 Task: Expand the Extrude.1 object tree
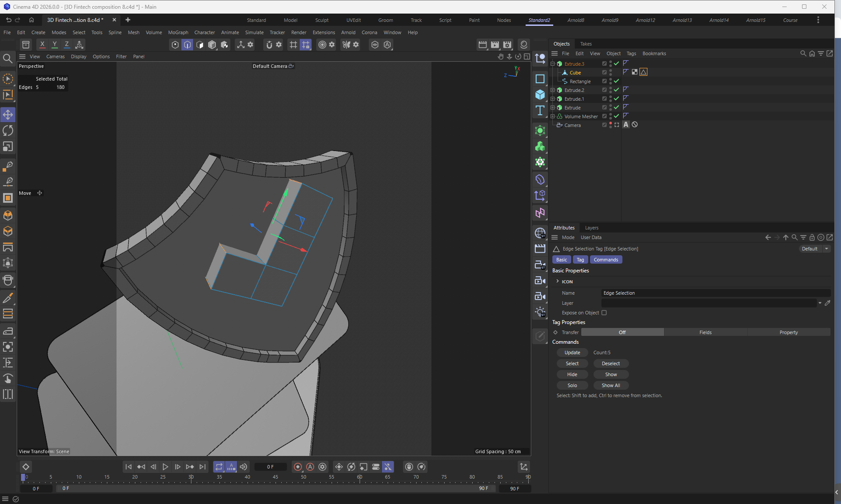(x=553, y=99)
